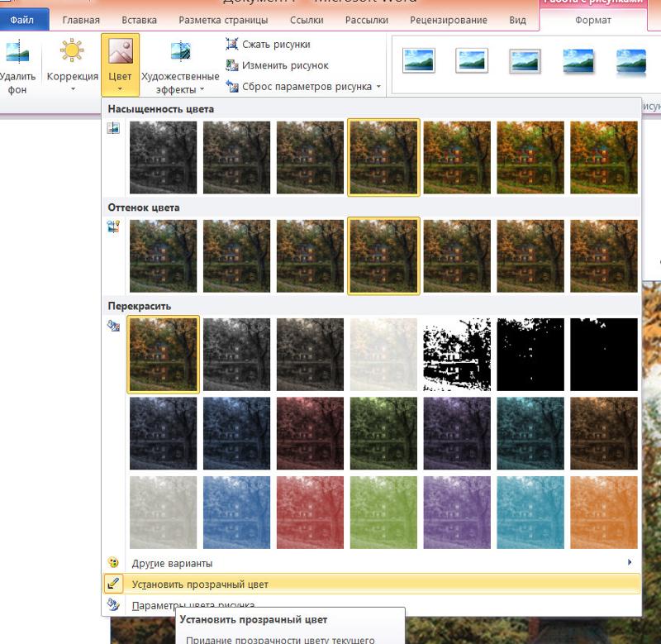This screenshot has width=661, height=644.
Task: Apply the light green recolor swatch
Action: pos(383,513)
